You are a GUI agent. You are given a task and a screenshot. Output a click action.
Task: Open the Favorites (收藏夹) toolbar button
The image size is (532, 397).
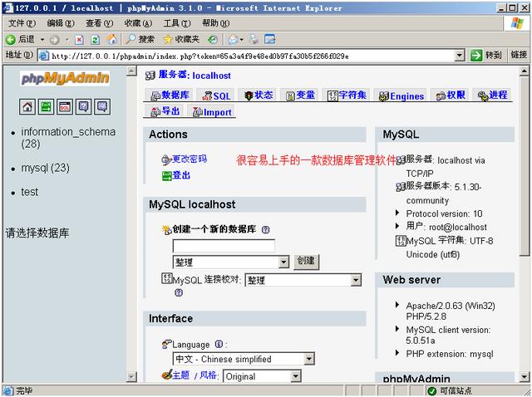pos(181,40)
